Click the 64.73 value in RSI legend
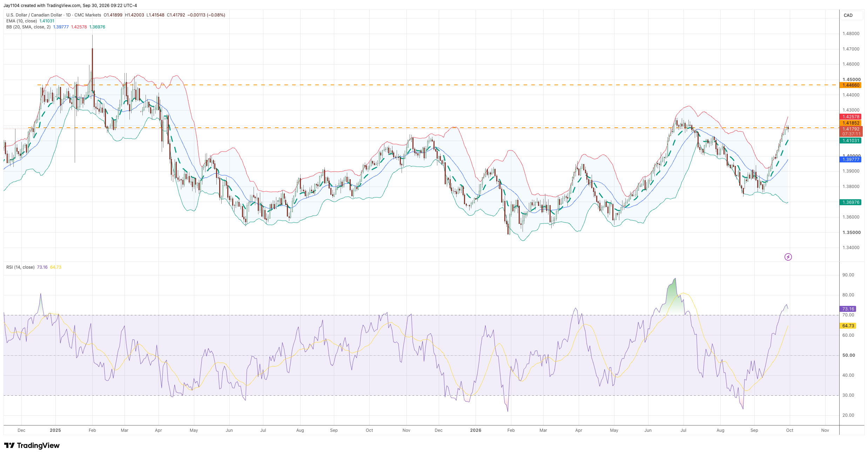This screenshot has width=868, height=456. click(56, 267)
